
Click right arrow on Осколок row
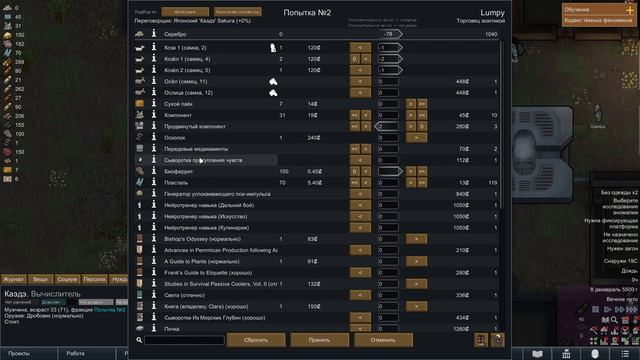coord(416,138)
